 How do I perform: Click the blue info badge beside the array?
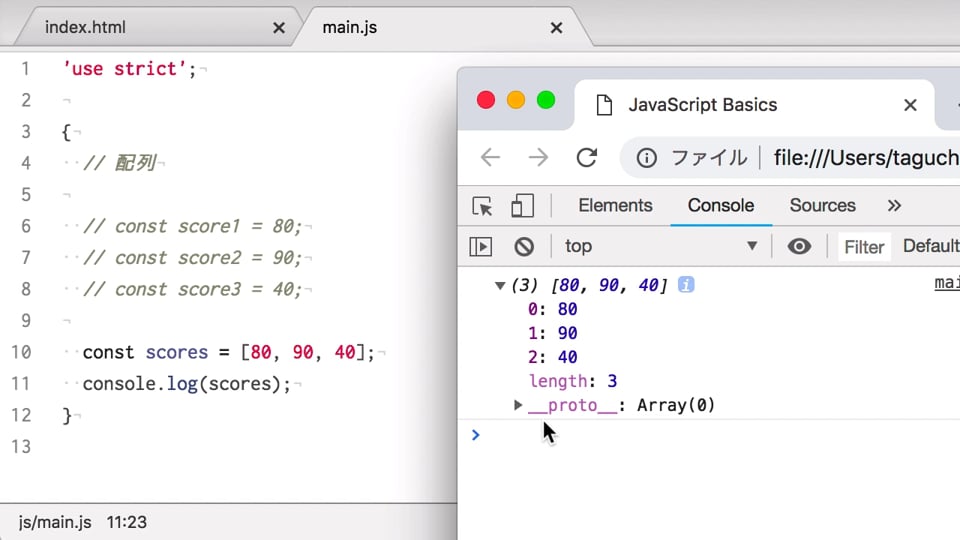(686, 285)
